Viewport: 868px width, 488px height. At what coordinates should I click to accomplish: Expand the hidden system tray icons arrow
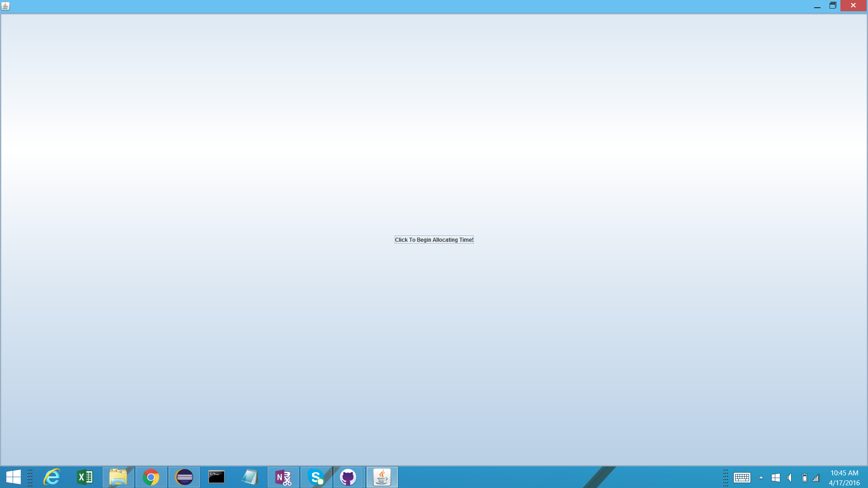(761, 478)
